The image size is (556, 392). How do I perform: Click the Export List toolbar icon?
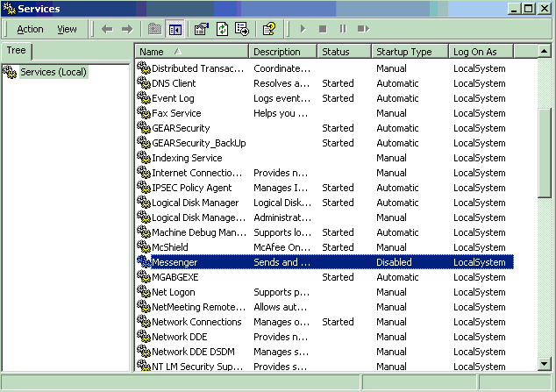tap(241, 29)
